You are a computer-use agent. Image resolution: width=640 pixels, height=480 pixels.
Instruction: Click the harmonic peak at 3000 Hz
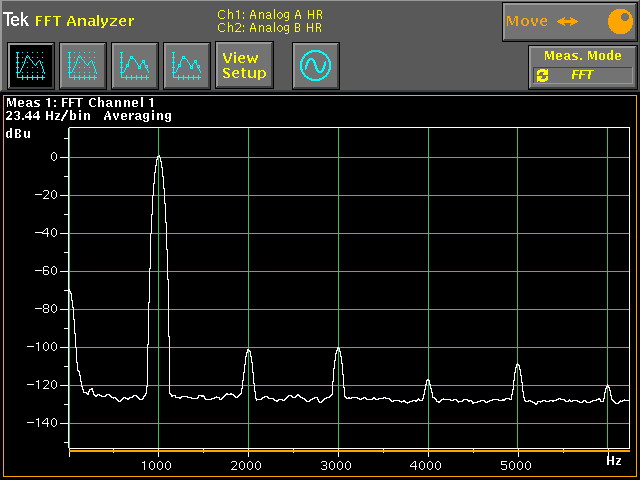338,350
